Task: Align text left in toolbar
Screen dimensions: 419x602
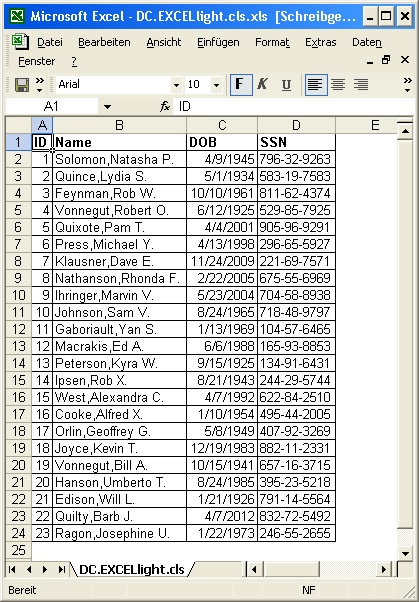Action: coord(316,84)
